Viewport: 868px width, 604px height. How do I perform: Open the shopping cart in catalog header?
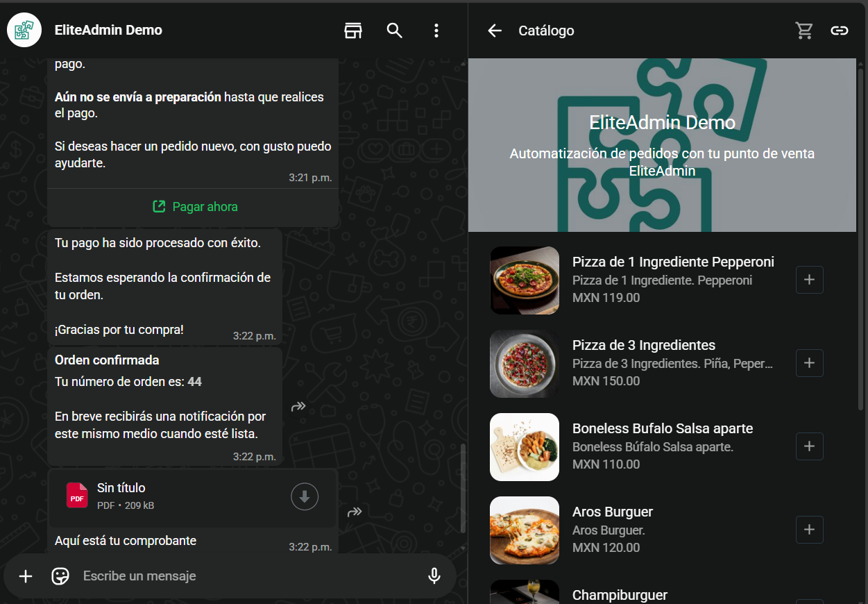[x=803, y=31]
